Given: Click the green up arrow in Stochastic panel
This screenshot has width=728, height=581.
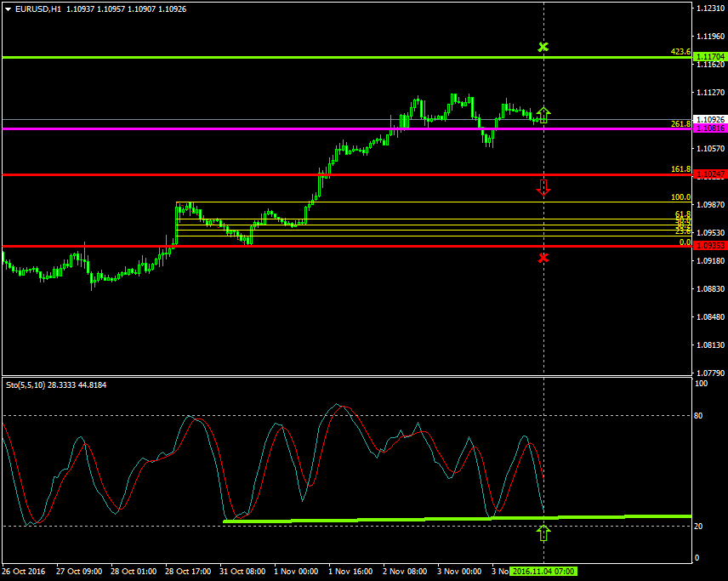Looking at the screenshot, I should coord(543,533).
